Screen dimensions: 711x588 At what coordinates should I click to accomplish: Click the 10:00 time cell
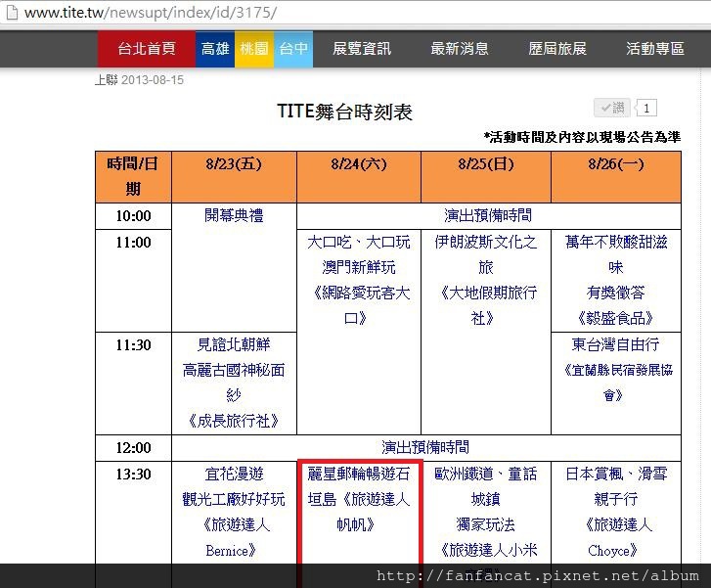point(133,216)
